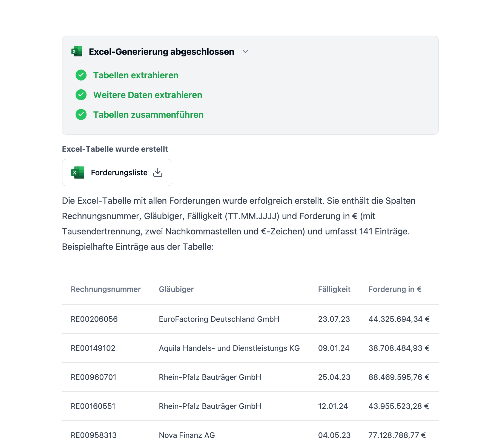Click the Aquila Handels- und Dienstleistungs KG cell
The width and height of the screenshot is (500, 448).
(x=229, y=348)
